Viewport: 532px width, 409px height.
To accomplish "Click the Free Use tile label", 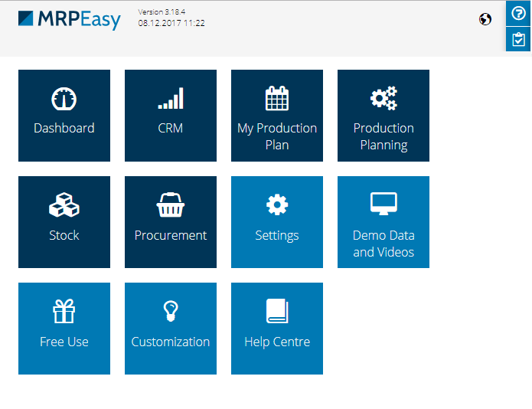I will click(64, 342).
